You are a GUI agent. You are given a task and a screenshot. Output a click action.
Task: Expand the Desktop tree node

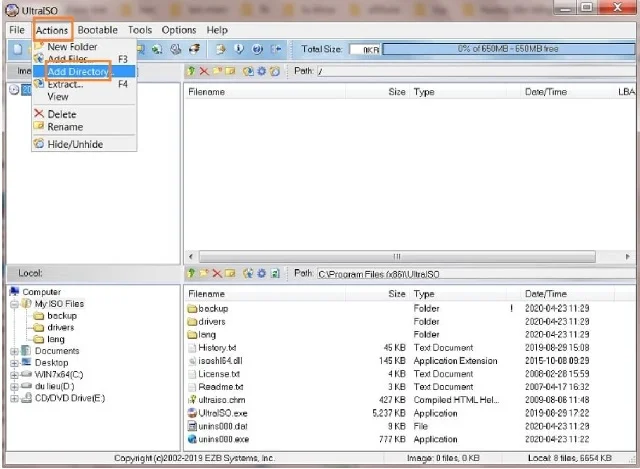coord(14,363)
